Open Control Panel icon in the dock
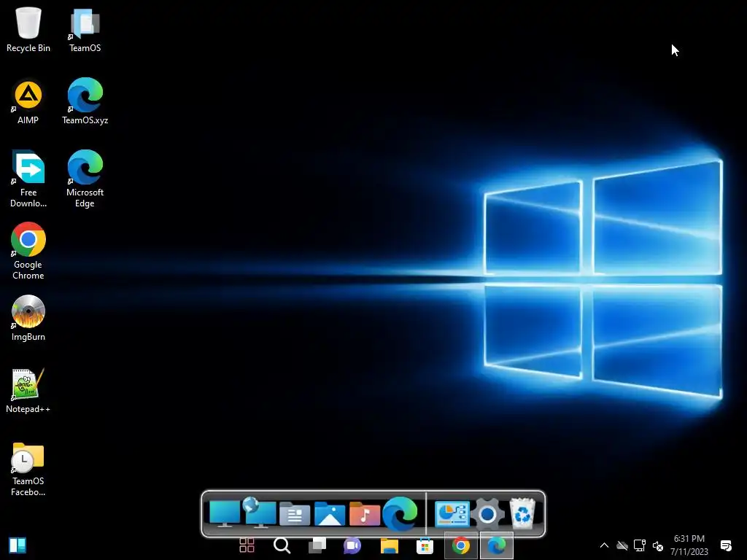This screenshot has width=747, height=560. pyautogui.click(x=452, y=514)
